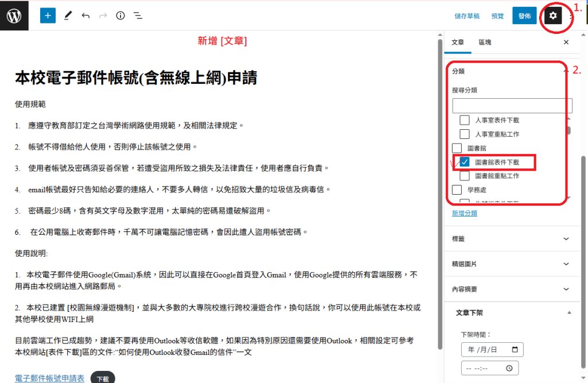588x383 pixels.
Task: Click the post title 本校電子郵件帳號(含無線上網)申請
Action: (136, 78)
